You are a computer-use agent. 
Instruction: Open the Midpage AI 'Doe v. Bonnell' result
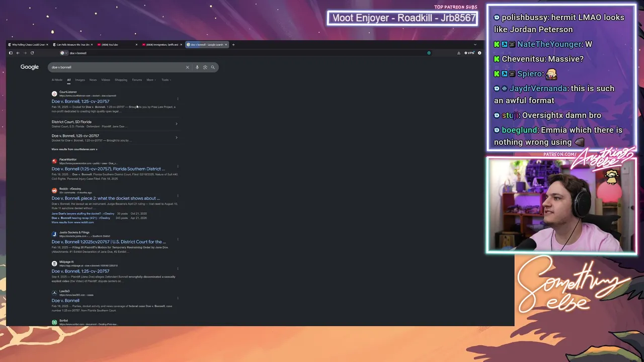coord(80,271)
